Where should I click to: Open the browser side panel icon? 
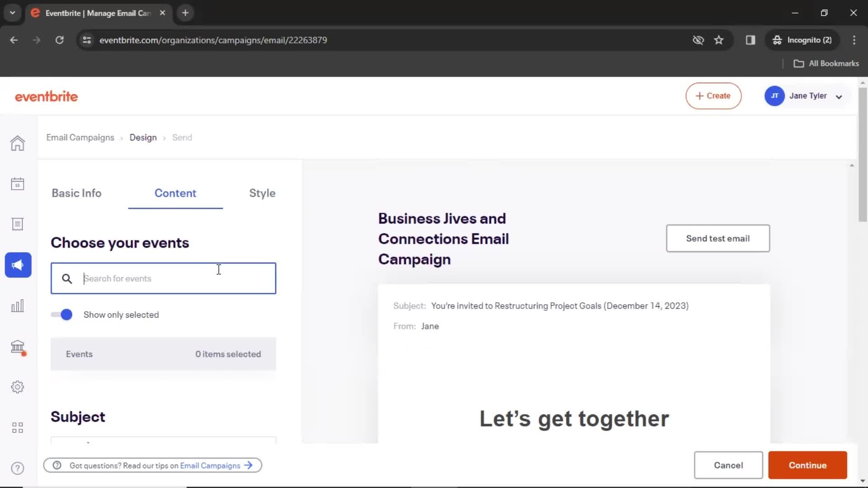click(750, 40)
